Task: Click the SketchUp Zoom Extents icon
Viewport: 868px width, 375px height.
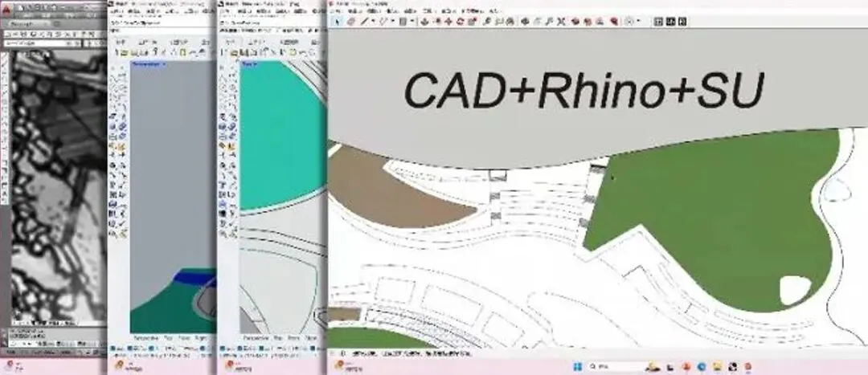Action: tap(561, 22)
